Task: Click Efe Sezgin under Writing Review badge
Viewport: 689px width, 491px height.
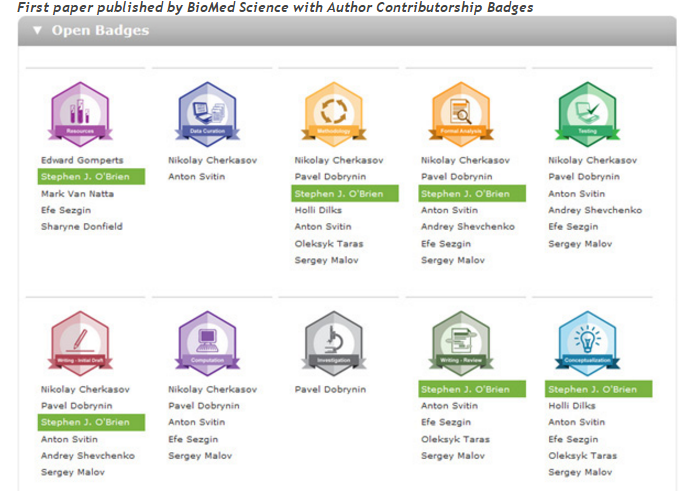Action: [446, 422]
